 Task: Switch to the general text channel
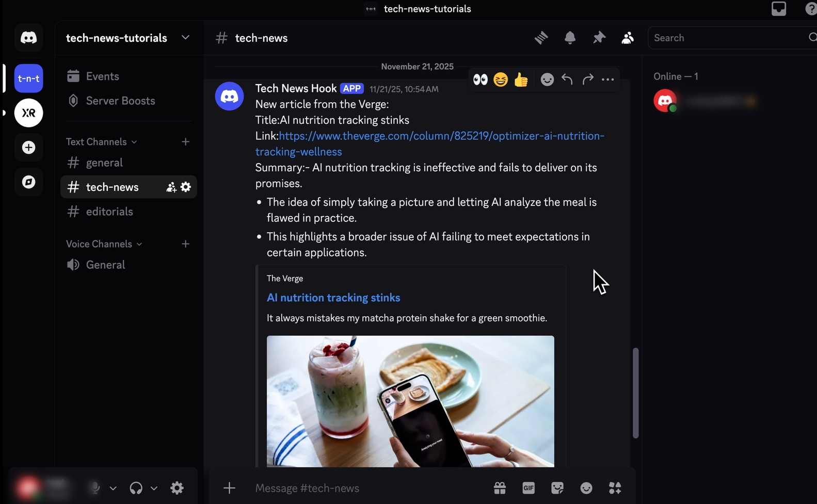coord(129,163)
